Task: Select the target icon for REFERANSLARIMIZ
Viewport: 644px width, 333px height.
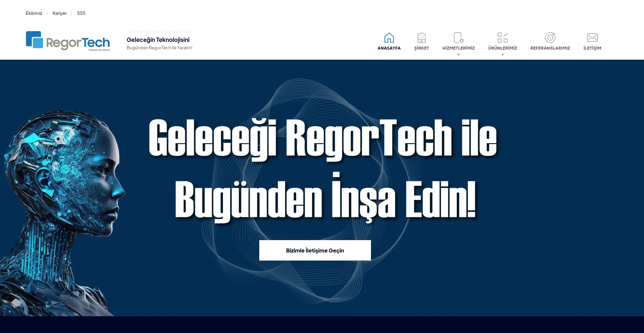Action: (550, 37)
